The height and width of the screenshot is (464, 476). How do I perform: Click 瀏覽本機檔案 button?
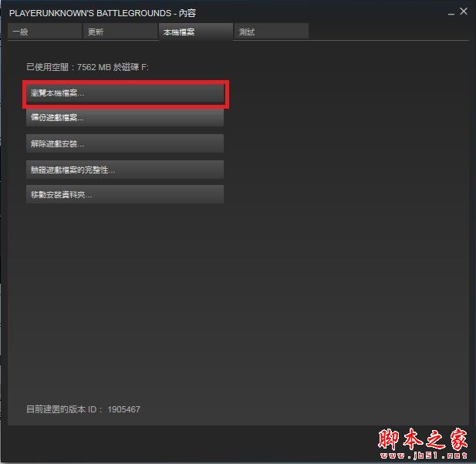[125, 93]
